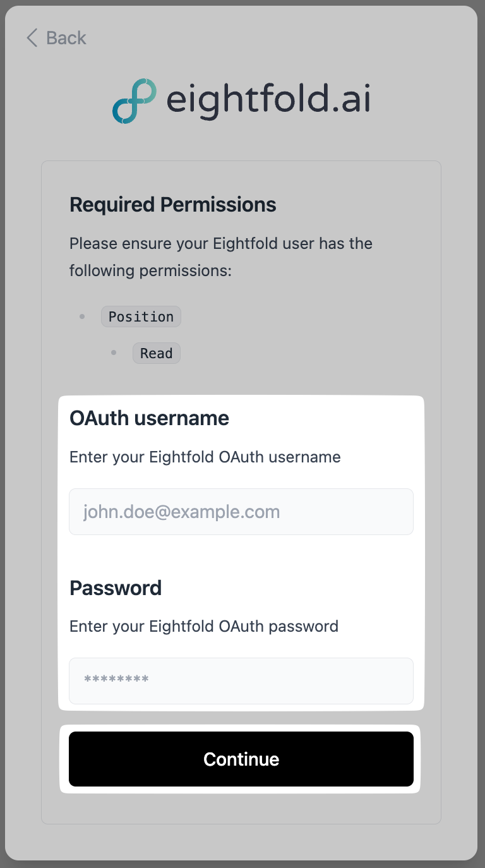Image resolution: width=485 pixels, height=868 pixels.
Task: Click the Read permission tag
Action: (156, 353)
